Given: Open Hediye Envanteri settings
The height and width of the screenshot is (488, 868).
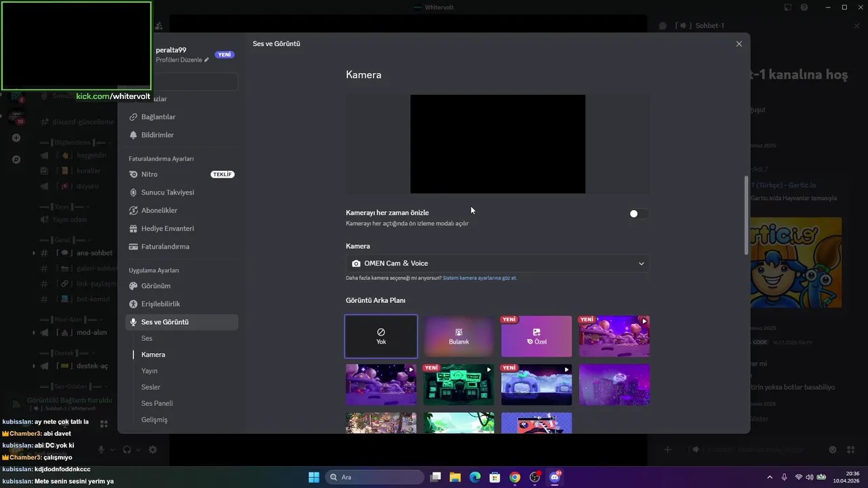Looking at the screenshot, I should pyautogui.click(x=181, y=228).
